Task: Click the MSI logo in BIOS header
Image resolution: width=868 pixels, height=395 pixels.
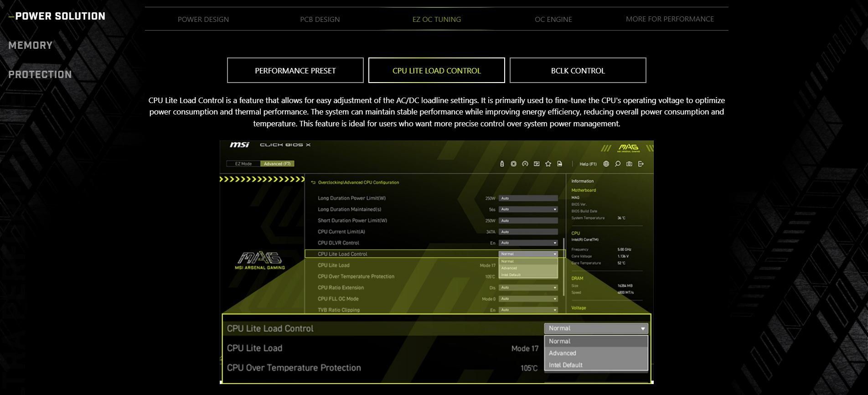Action: point(239,145)
